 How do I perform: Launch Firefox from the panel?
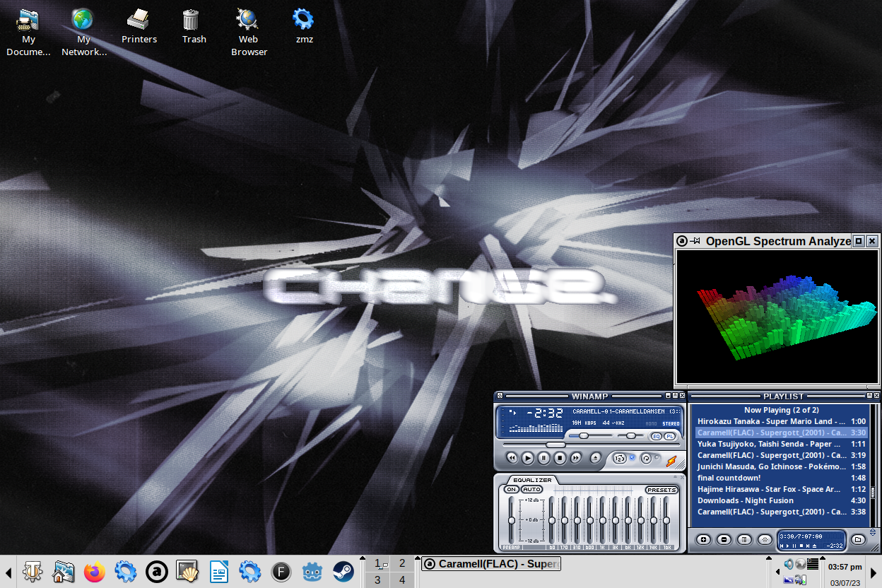[x=95, y=572]
